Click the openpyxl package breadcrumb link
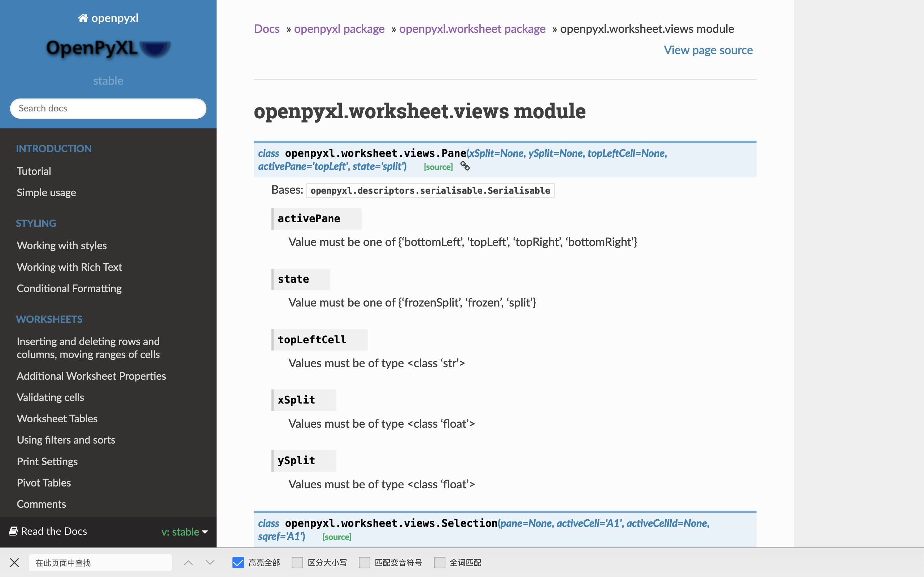 (339, 28)
